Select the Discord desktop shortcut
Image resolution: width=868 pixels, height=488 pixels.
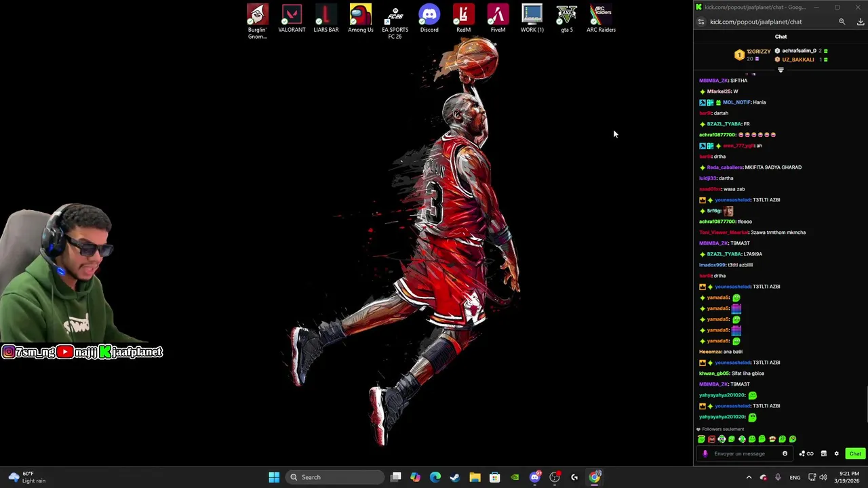[x=429, y=19]
